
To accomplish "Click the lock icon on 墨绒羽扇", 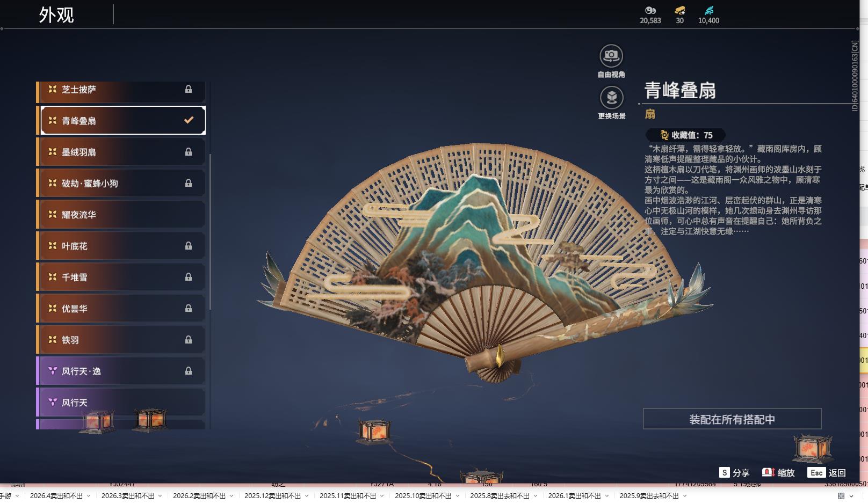I will [188, 152].
